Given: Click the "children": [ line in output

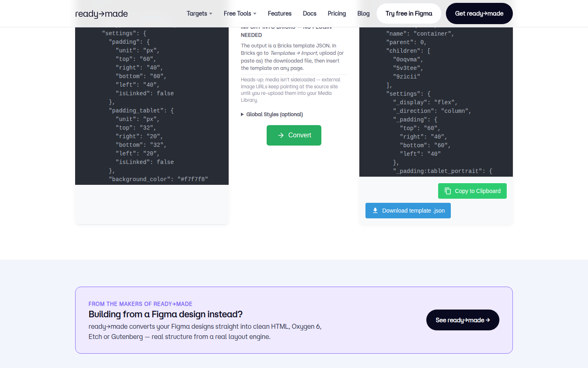Looking at the screenshot, I should [x=408, y=51].
